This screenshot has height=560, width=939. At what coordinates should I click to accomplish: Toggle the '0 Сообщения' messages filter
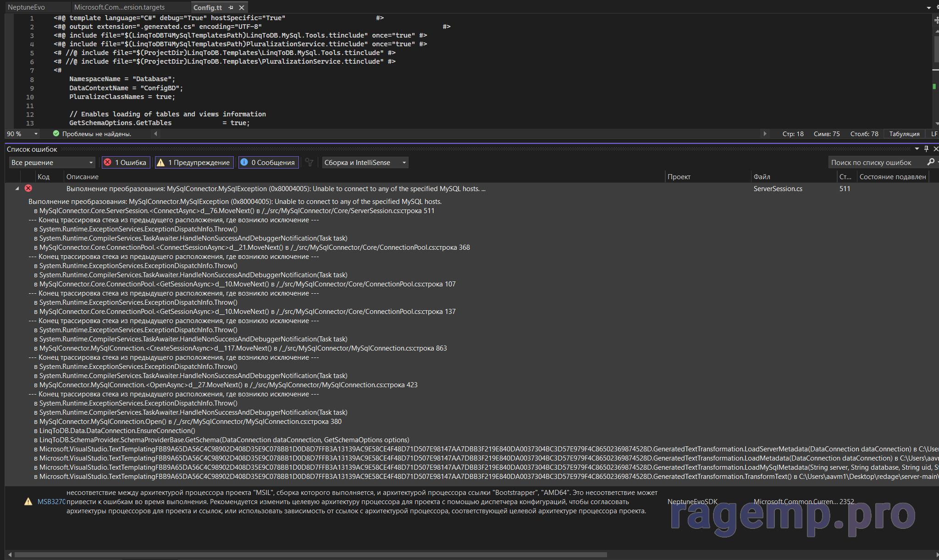[268, 163]
